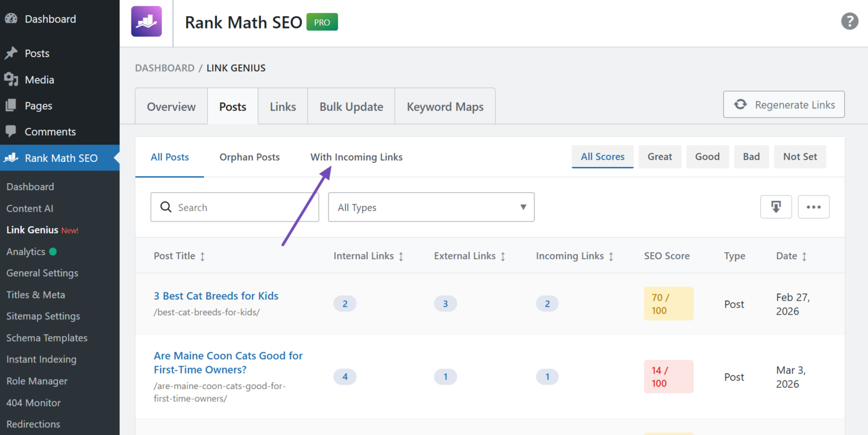The image size is (868, 435).
Task: Click the Posts pin icon in sidebar
Action: pyautogui.click(x=11, y=53)
